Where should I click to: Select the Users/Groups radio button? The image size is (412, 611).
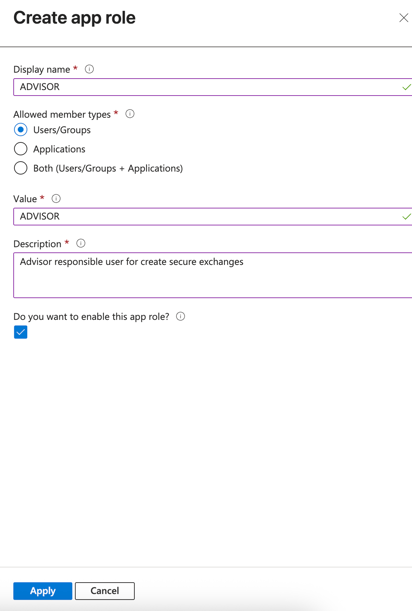tap(21, 129)
